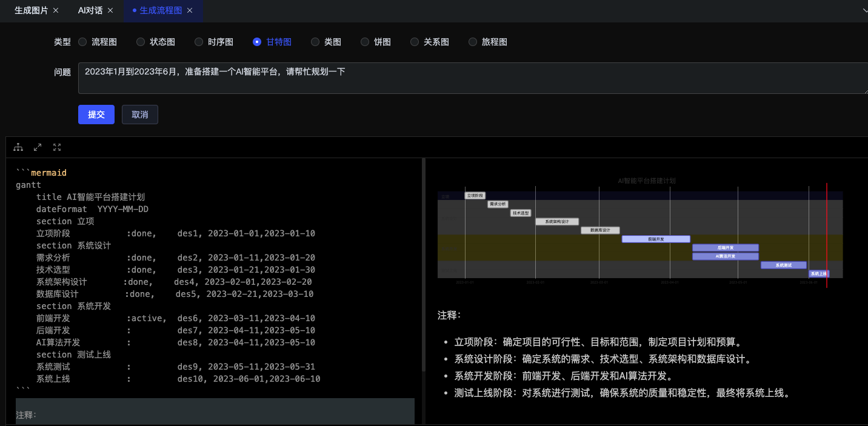Click the code panel vertical scrollbar

coord(423,267)
